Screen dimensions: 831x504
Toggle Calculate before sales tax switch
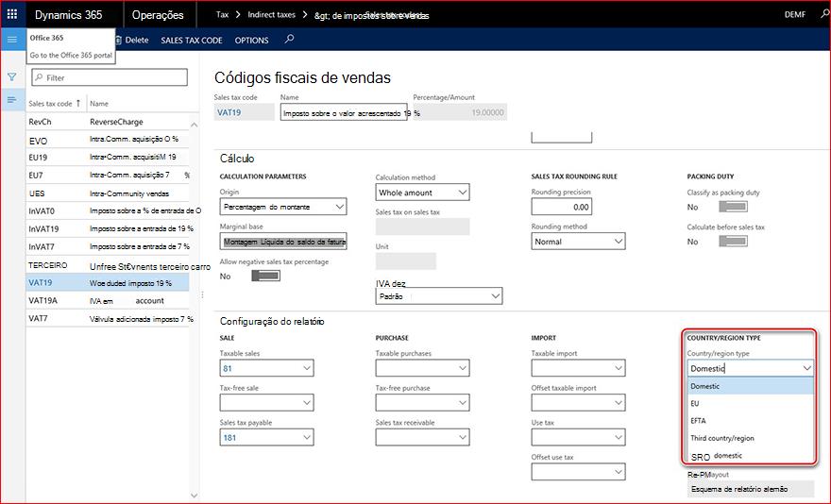733,242
